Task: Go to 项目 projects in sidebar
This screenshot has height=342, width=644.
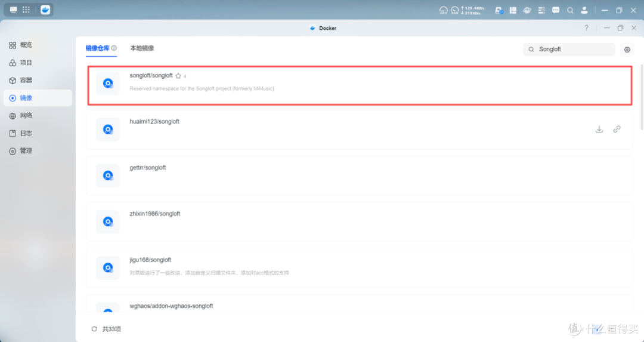Action: (x=20, y=63)
